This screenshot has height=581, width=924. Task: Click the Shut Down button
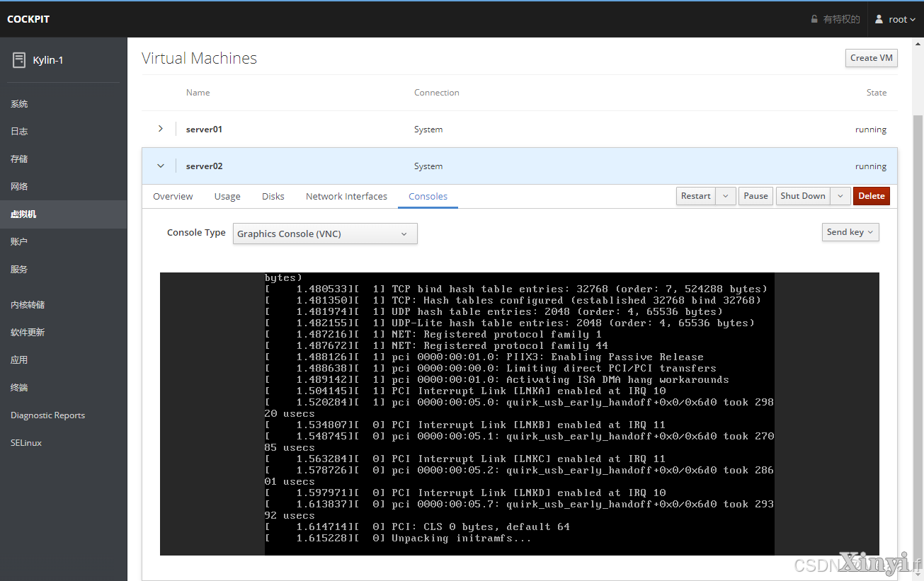[x=803, y=196]
